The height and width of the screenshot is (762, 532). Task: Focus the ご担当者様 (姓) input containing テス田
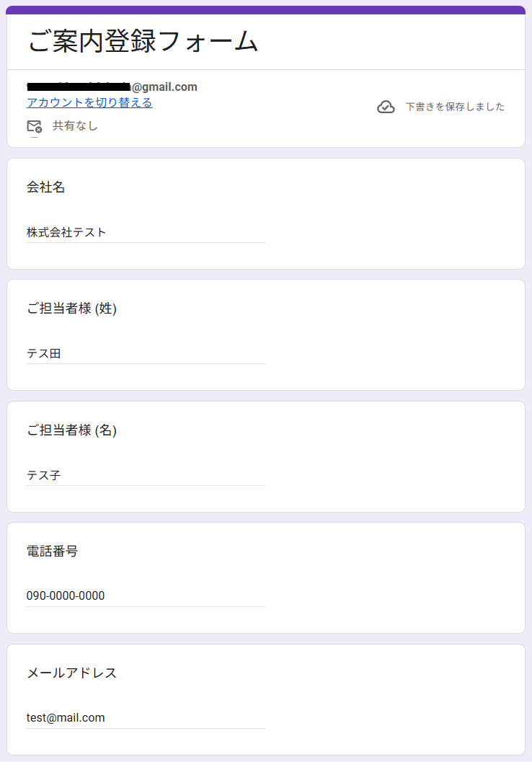pos(146,353)
